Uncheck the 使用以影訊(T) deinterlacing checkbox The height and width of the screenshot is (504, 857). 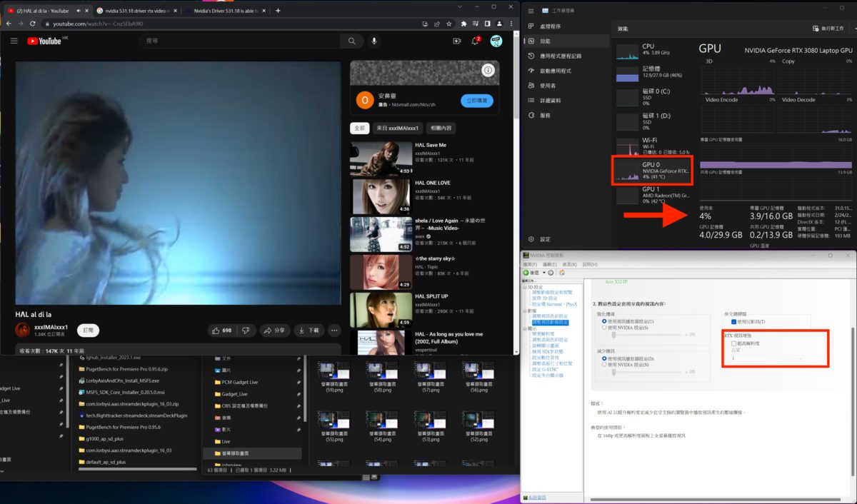tap(733, 322)
